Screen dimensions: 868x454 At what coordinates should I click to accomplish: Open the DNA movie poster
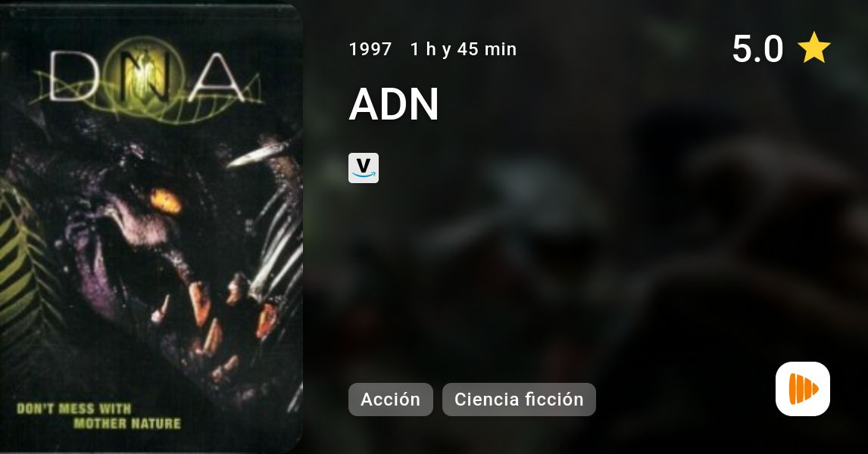(151, 227)
